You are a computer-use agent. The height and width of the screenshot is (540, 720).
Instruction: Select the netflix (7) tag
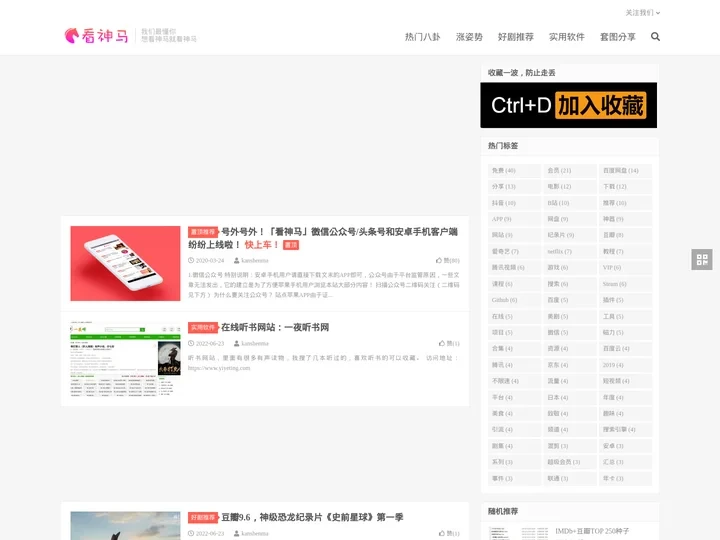[570, 252]
